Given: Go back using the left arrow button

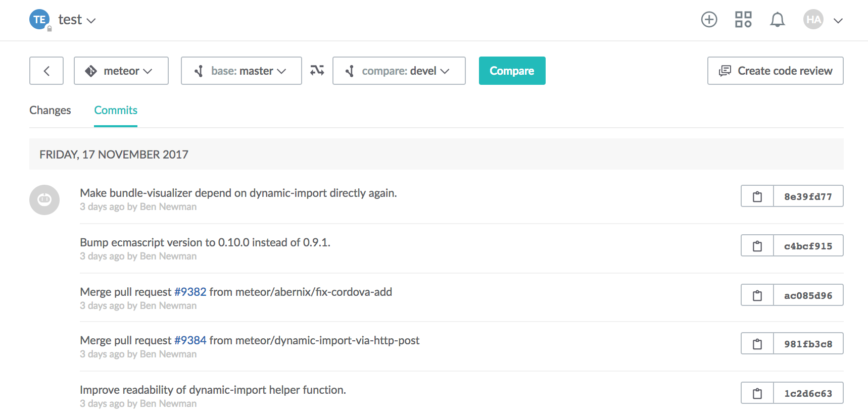Looking at the screenshot, I should [46, 71].
